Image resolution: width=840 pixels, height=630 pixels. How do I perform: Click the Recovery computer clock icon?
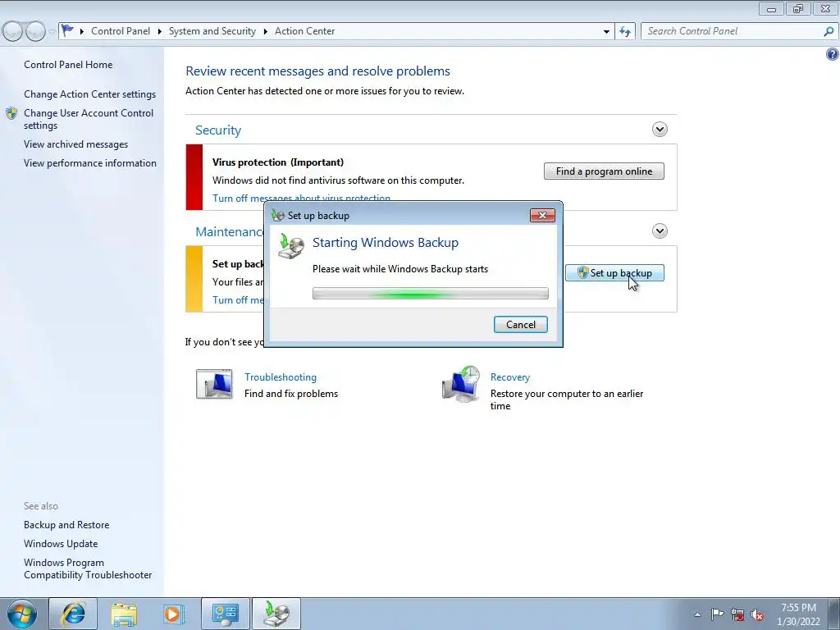(461, 384)
